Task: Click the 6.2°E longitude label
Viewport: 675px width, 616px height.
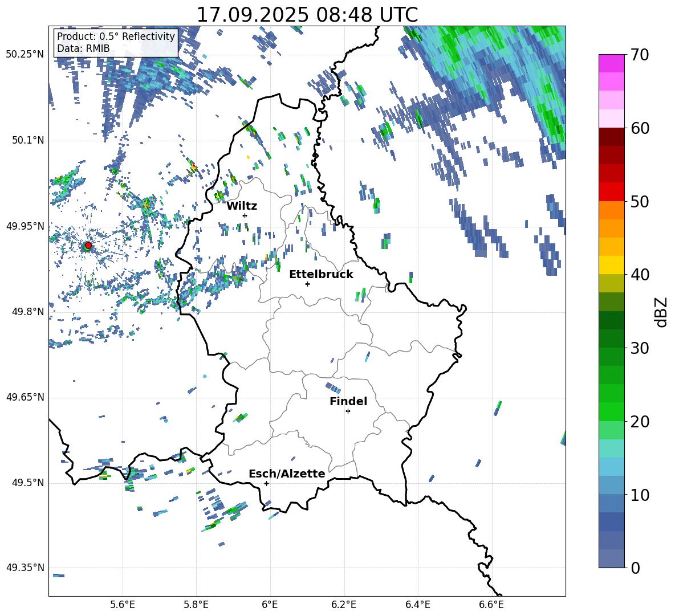Action: point(344,605)
